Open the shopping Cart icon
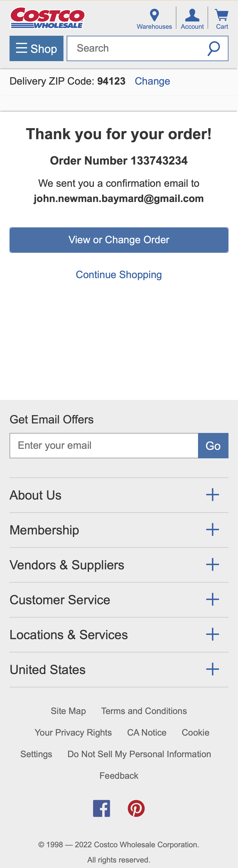This screenshot has width=238, height=868. 222,15
